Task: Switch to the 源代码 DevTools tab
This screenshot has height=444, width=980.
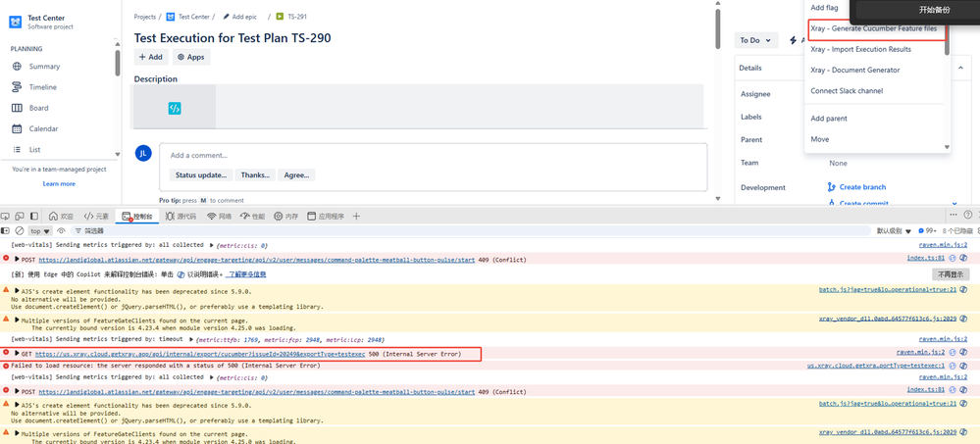Action: [181, 216]
